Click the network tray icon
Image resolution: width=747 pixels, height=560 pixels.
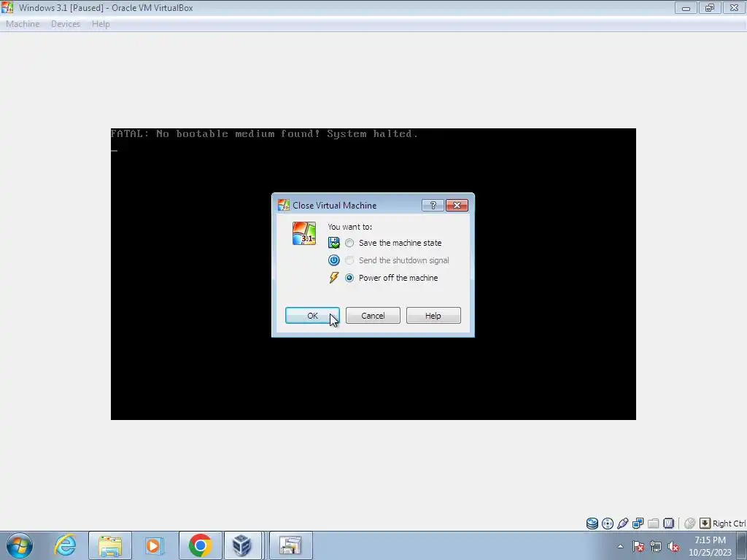click(656, 546)
